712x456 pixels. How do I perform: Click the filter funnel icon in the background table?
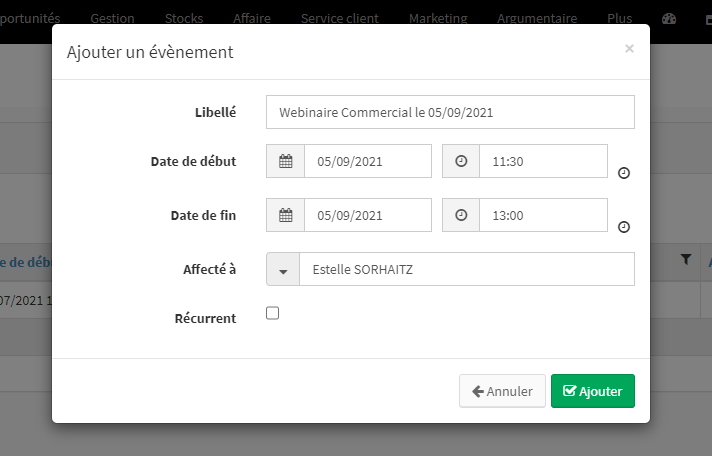[x=686, y=259]
